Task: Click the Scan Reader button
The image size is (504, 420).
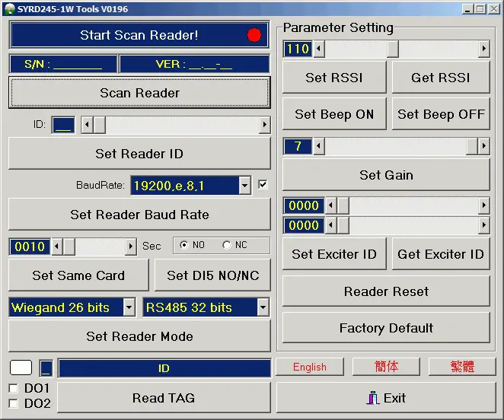Action: (x=139, y=93)
